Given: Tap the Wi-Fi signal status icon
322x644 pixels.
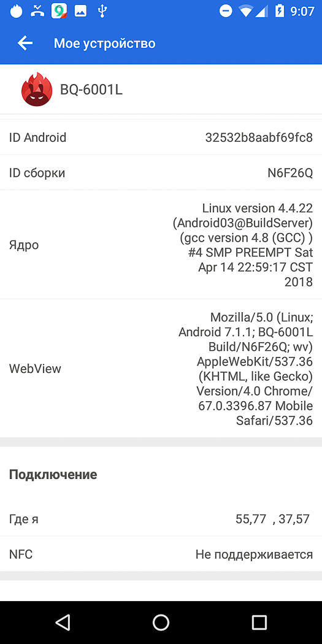Looking at the screenshot, I should tap(245, 11).
